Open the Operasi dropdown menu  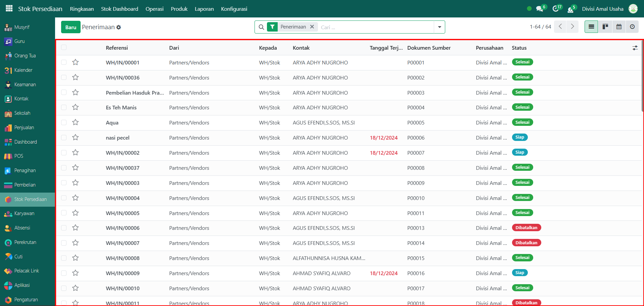pos(154,9)
